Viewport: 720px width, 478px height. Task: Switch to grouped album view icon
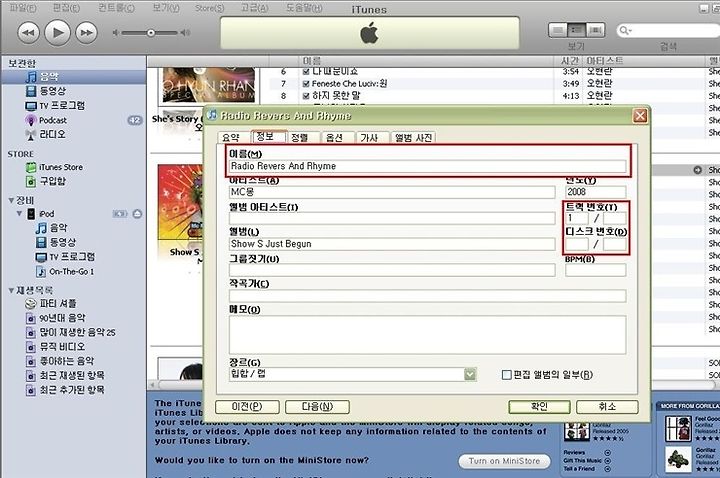pyautogui.click(x=576, y=30)
